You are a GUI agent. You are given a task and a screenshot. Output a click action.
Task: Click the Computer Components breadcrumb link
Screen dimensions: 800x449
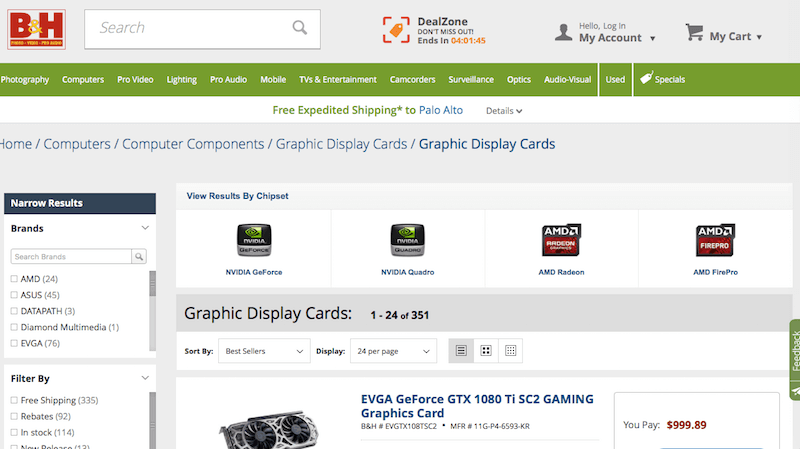click(193, 144)
